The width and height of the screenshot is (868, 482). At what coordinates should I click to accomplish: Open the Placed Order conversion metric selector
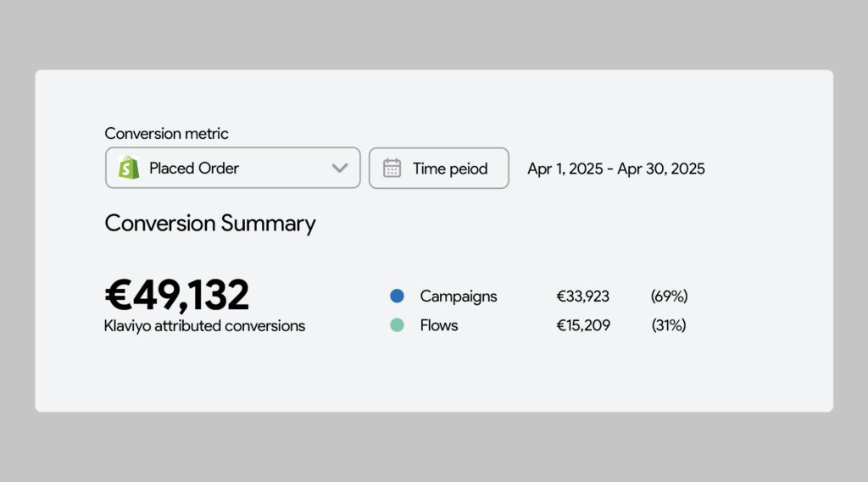232,168
